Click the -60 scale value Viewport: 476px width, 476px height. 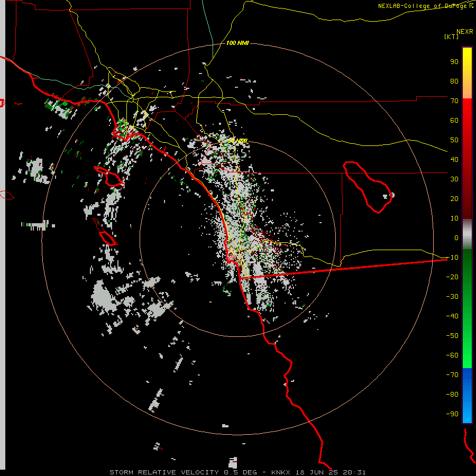[452, 355]
